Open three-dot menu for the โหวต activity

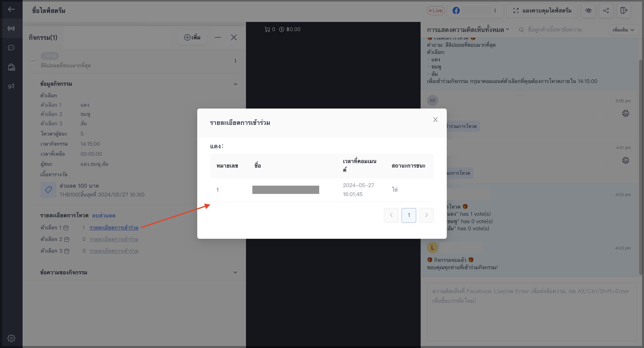235,61
